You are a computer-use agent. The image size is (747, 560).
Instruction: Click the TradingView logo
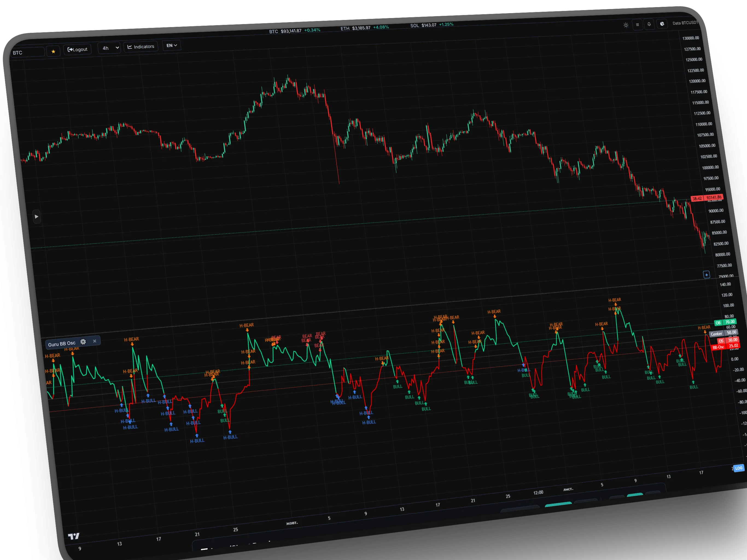(x=74, y=536)
